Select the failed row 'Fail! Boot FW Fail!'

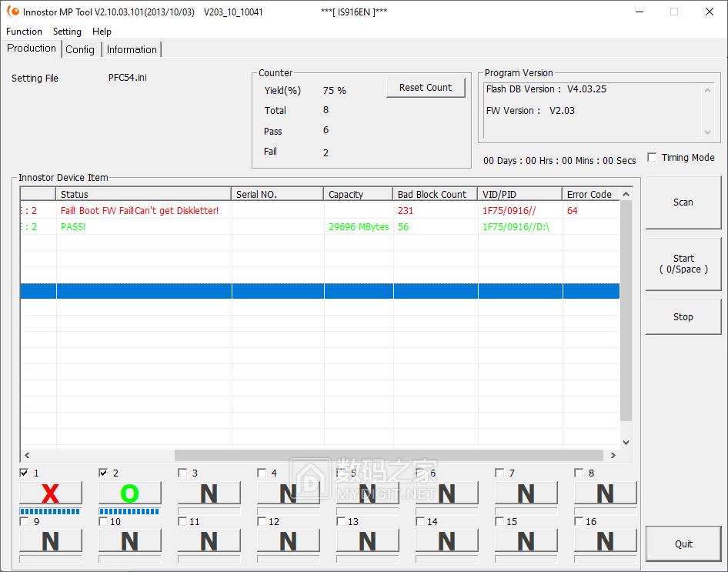click(320, 210)
